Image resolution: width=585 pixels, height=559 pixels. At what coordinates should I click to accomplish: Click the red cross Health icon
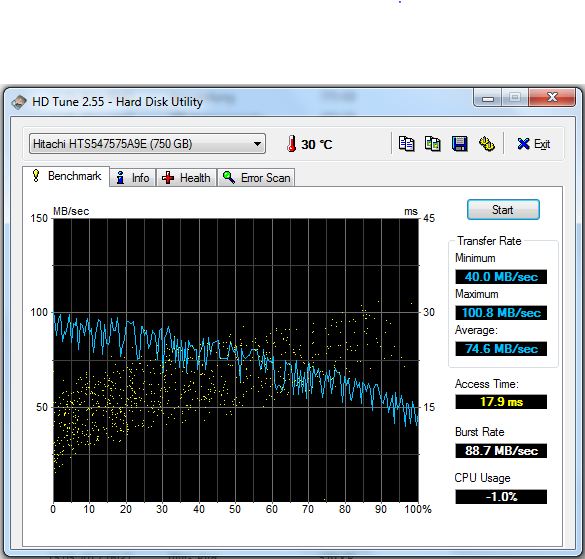pyautogui.click(x=168, y=178)
